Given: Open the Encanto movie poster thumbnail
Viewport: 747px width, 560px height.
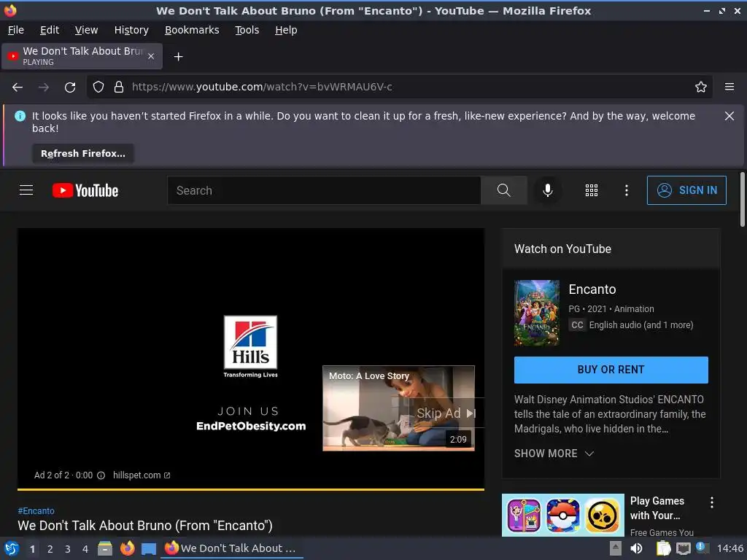Looking at the screenshot, I should [x=537, y=313].
